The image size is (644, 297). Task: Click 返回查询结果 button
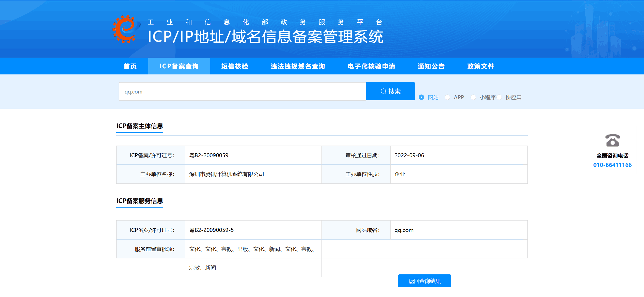tap(424, 281)
